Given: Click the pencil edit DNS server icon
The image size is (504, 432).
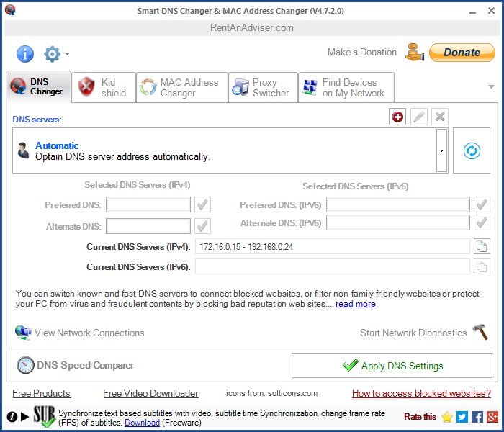Looking at the screenshot, I should 419,117.
